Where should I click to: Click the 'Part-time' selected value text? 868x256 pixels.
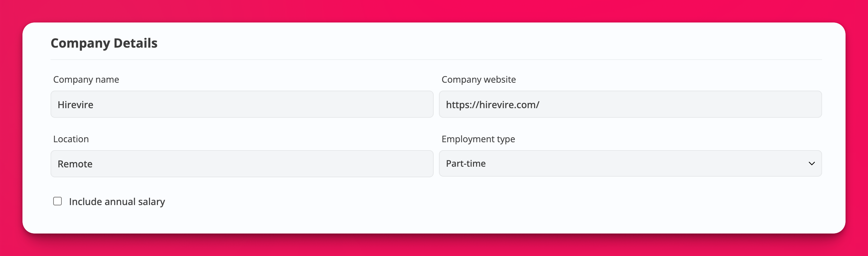click(466, 164)
